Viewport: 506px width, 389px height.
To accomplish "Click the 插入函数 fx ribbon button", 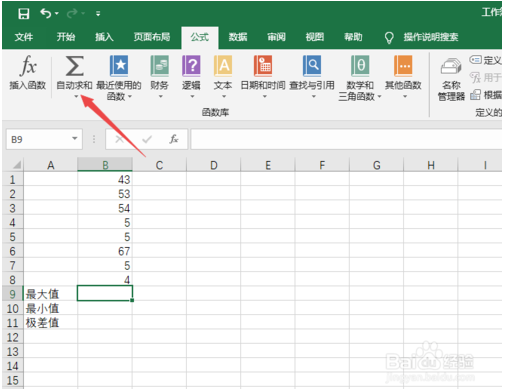I will (28, 72).
